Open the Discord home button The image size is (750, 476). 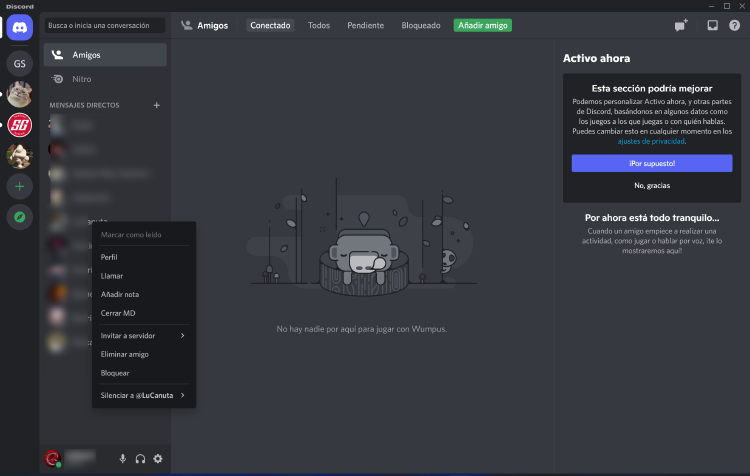[19, 29]
